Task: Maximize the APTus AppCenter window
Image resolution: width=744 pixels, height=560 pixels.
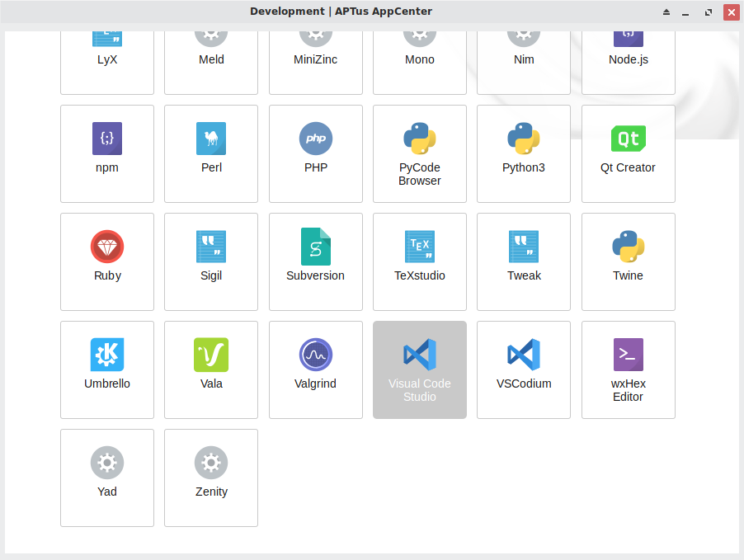Action: pyautogui.click(x=709, y=12)
